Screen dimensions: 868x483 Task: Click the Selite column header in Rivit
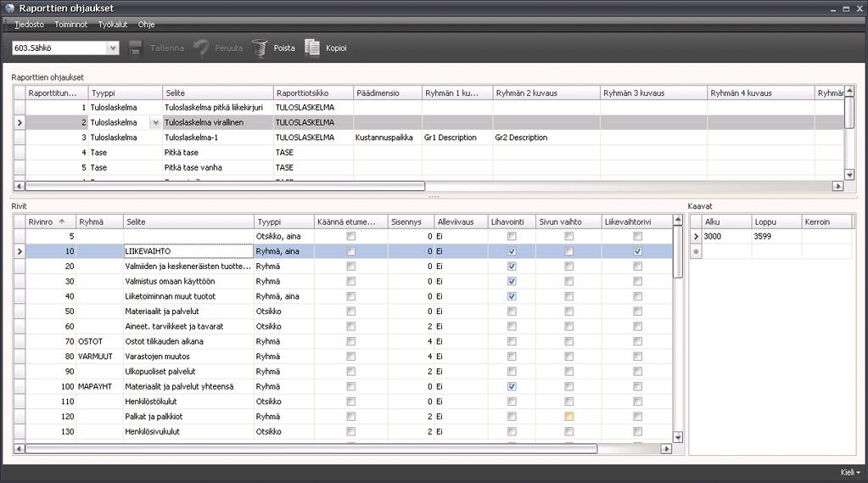pyautogui.click(x=188, y=222)
